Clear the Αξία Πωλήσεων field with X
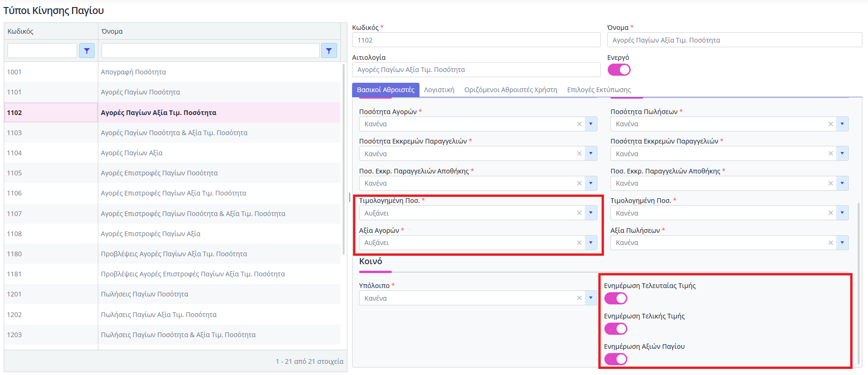The height and width of the screenshot is (375, 868). 831,243
